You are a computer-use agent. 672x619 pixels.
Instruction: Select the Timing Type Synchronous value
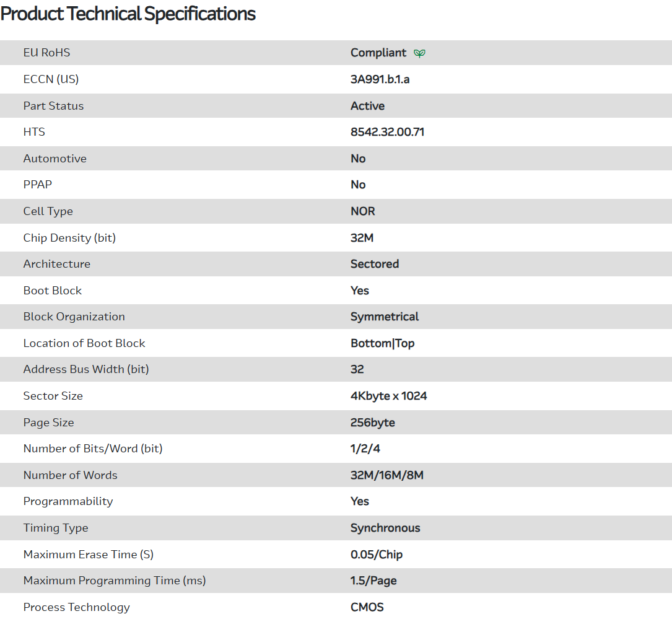pos(385,528)
